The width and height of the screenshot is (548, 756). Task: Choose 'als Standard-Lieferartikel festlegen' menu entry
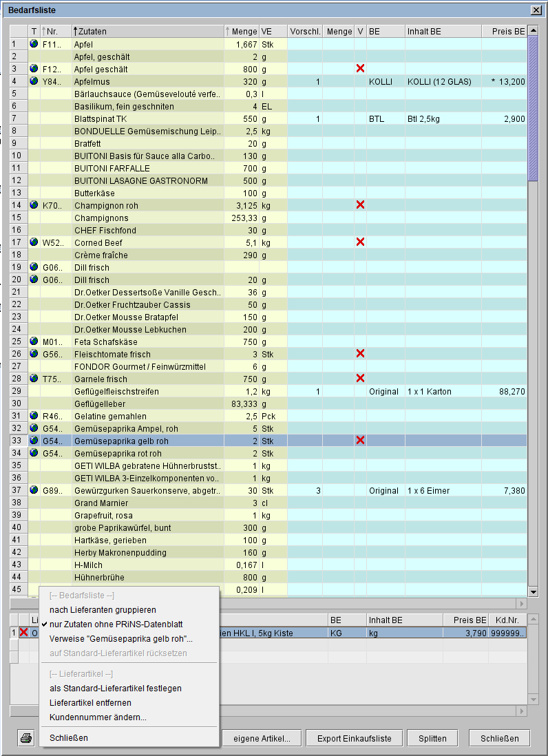[116, 688]
